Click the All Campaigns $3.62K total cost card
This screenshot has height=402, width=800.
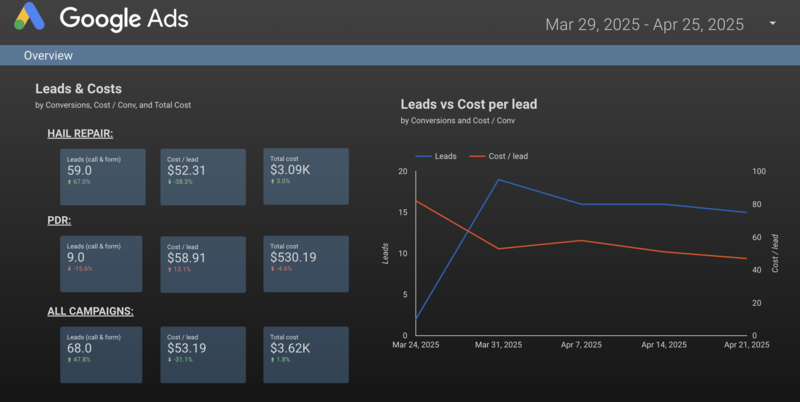[x=306, y=354]
